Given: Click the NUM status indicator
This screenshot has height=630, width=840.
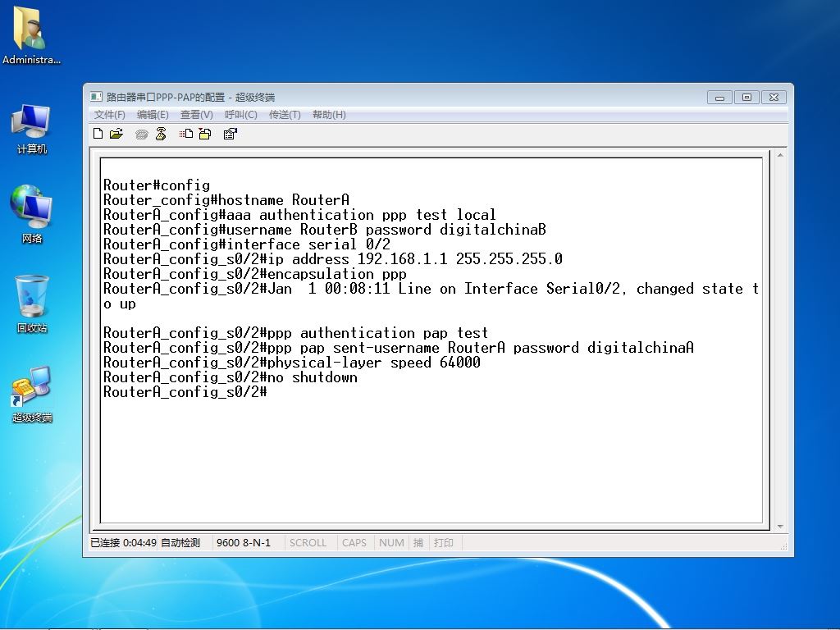Looking at the screenshot, I should point(391,543).
